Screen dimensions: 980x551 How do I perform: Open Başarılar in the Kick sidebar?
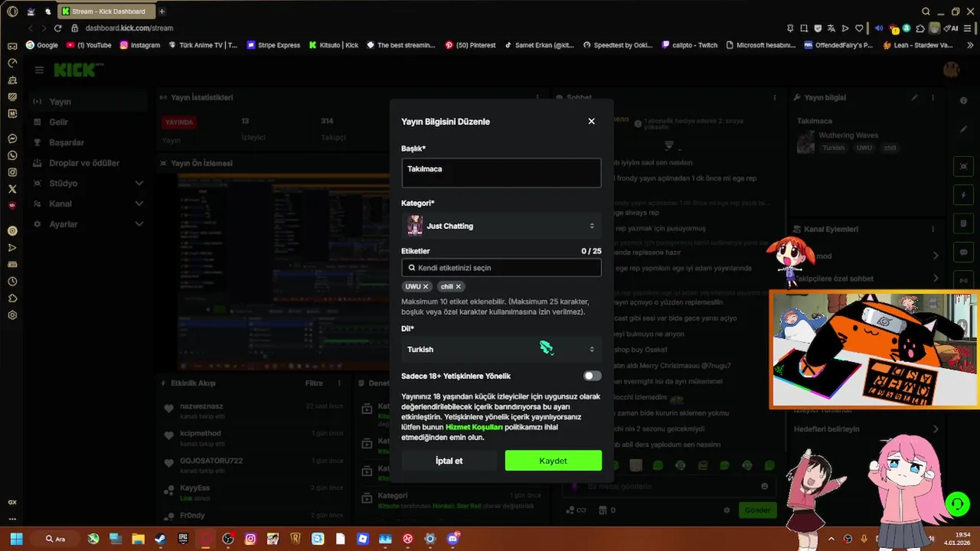tap(88, 142)
